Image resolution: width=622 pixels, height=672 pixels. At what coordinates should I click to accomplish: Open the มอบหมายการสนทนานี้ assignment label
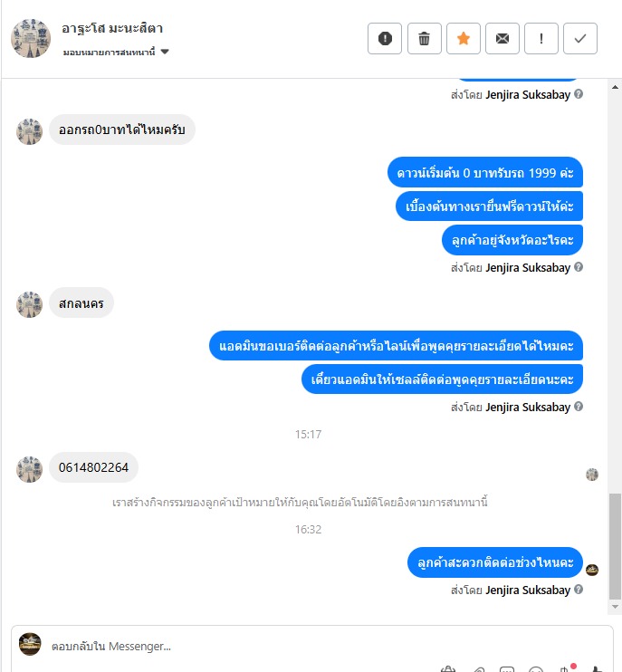click(x=109, y=53)
